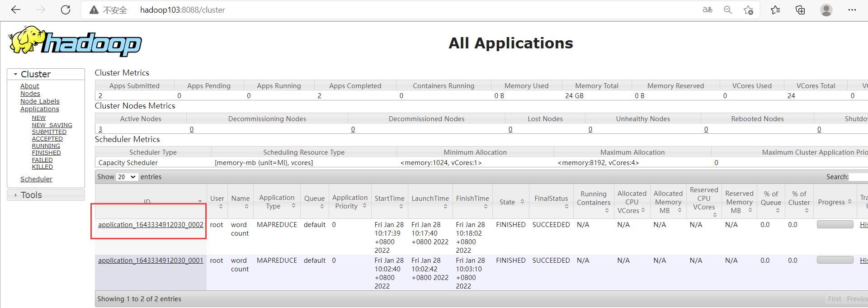Sort table by Progress column
The width and height of the screenshot is (868, 308).
(x=835, y=202)
